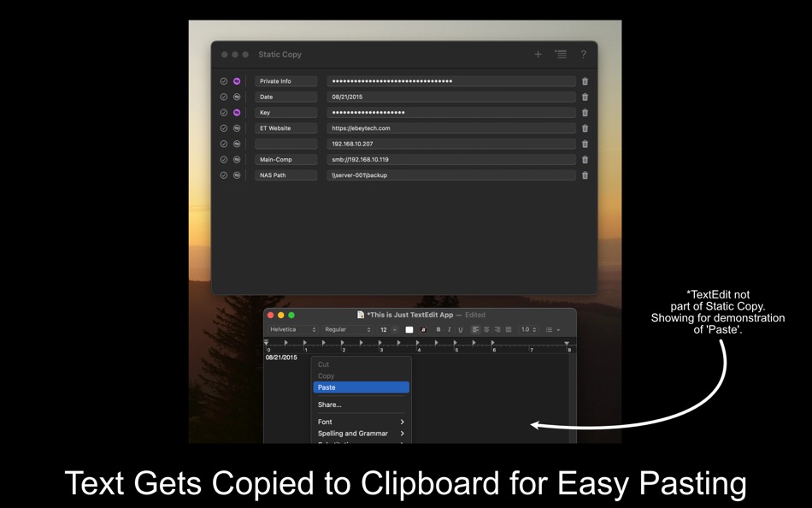
Task: Open the Regular typeface dropdown
Action: (348, 329)
